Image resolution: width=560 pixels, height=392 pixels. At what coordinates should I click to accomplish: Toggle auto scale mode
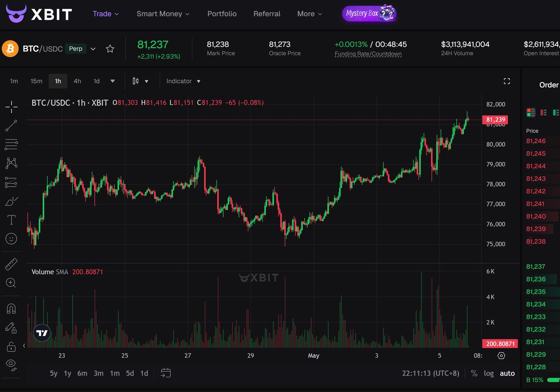(507, 373)
